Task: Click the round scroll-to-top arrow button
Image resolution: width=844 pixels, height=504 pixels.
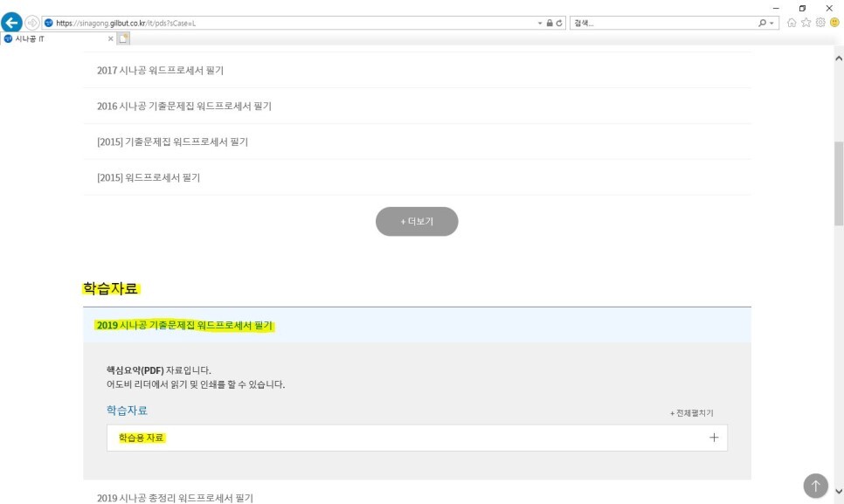Action: (x=815, y=486)
